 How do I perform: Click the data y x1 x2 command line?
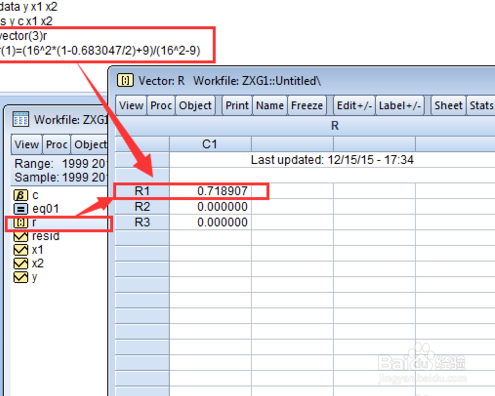(x=29, y=6)
